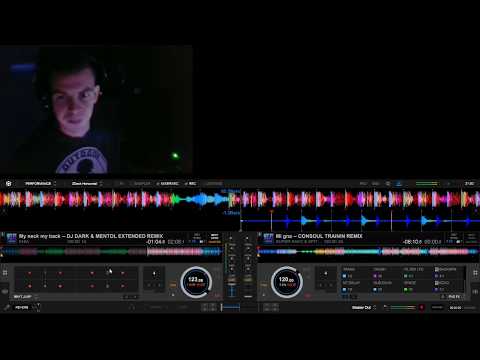Image resolution: width=480 pixels, height=360 pixels.
Task: Click the first top-row beat jump pad on deck 1
Action: click(30, 273)
